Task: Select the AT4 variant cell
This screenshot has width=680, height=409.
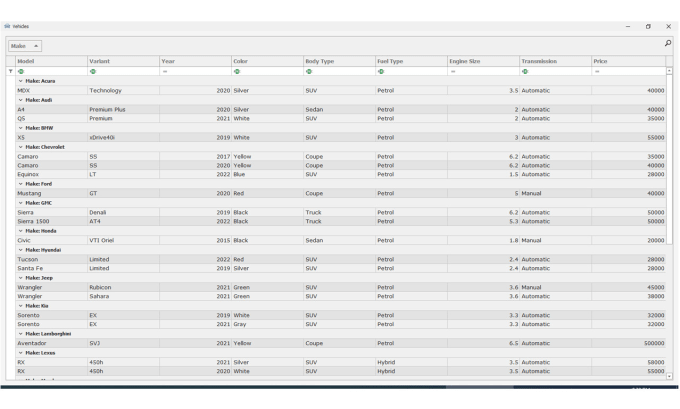Action: (x=123, y=221)
